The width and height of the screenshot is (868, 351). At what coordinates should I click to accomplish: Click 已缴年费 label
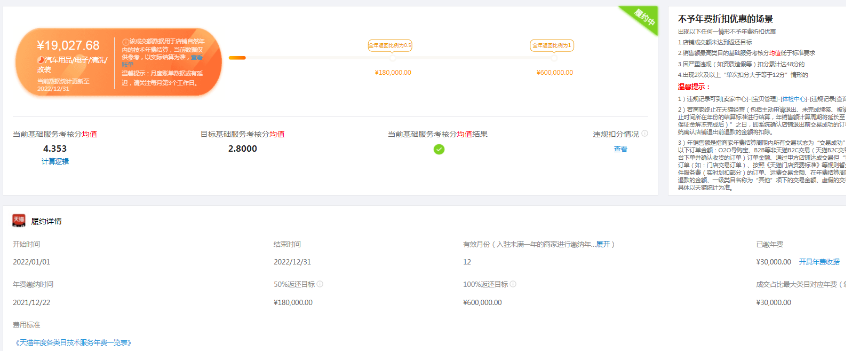(x=770, y=244)
